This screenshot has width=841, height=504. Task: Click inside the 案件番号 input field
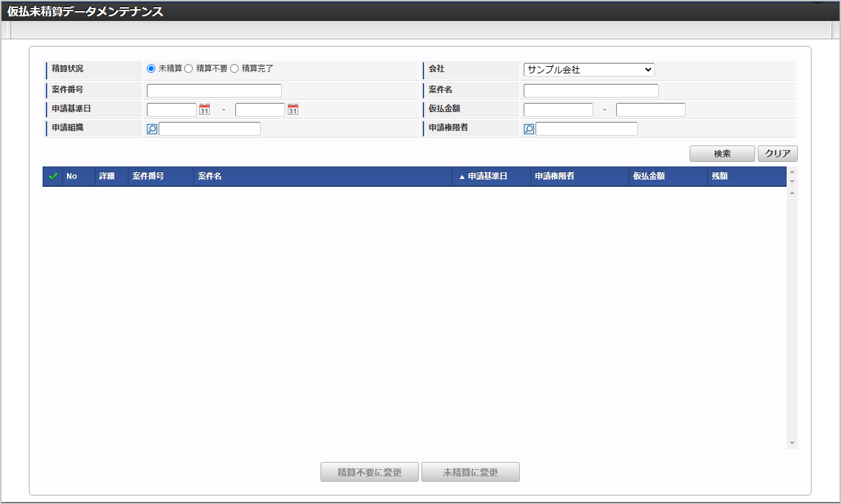[x=213, y=90]
